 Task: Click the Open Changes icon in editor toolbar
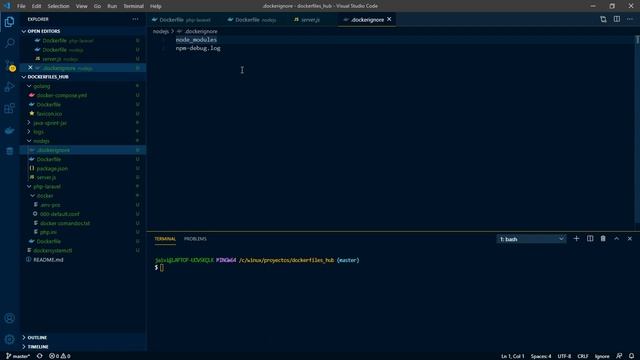603,19
